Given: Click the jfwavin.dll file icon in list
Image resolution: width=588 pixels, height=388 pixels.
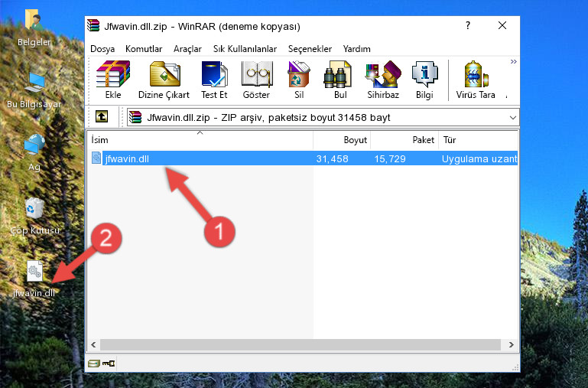Looking at the screenshot, I should (x=96, y=158).
